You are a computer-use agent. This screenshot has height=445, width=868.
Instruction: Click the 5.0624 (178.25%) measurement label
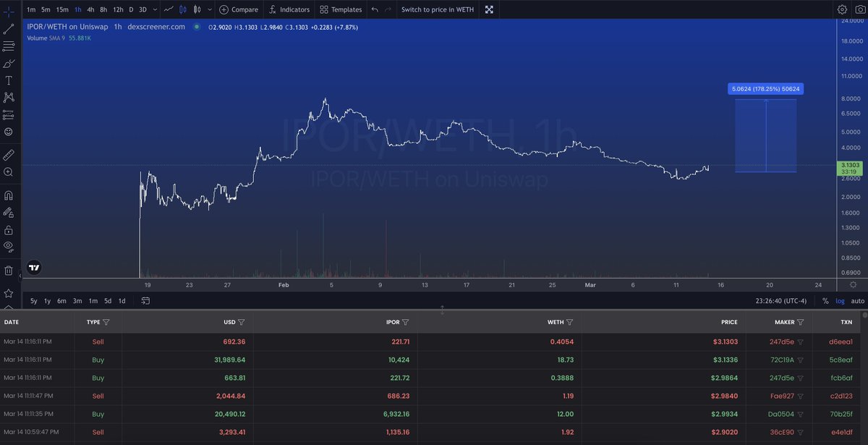766,89
